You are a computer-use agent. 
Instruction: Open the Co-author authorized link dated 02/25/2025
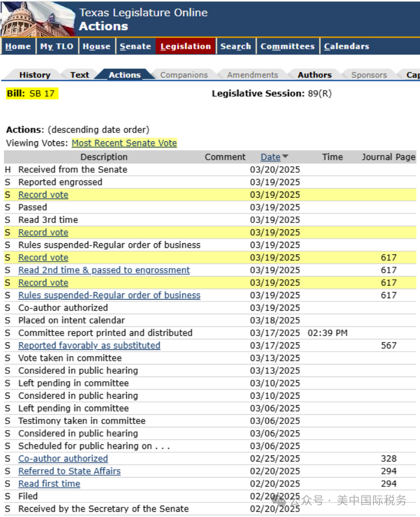click(x=63, y=459)
